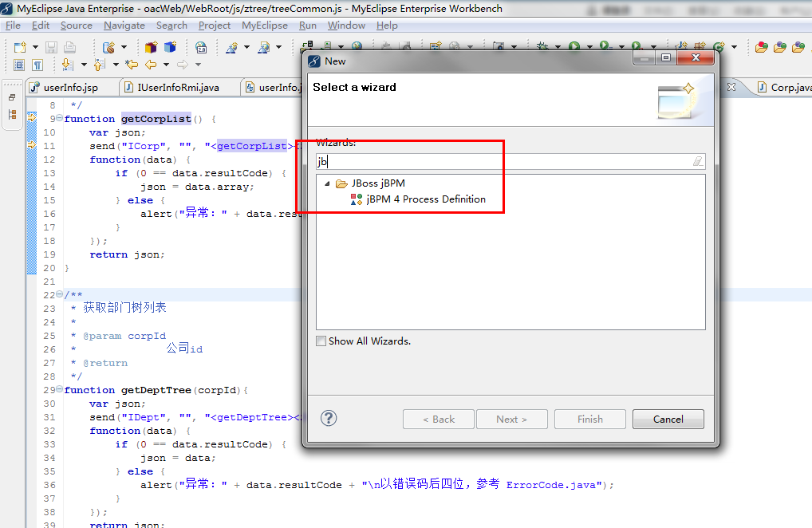
Task: Click the Previous Annotation up-arrow icon
Action: click(x=100, y=65)
